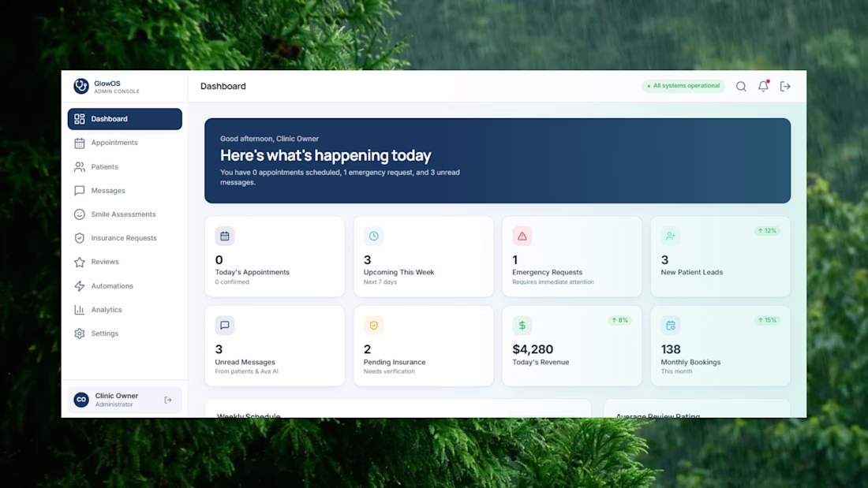868x488 pixels.
Task: Click the Insurance Requests shield icon
Action: tap(80, 238)
